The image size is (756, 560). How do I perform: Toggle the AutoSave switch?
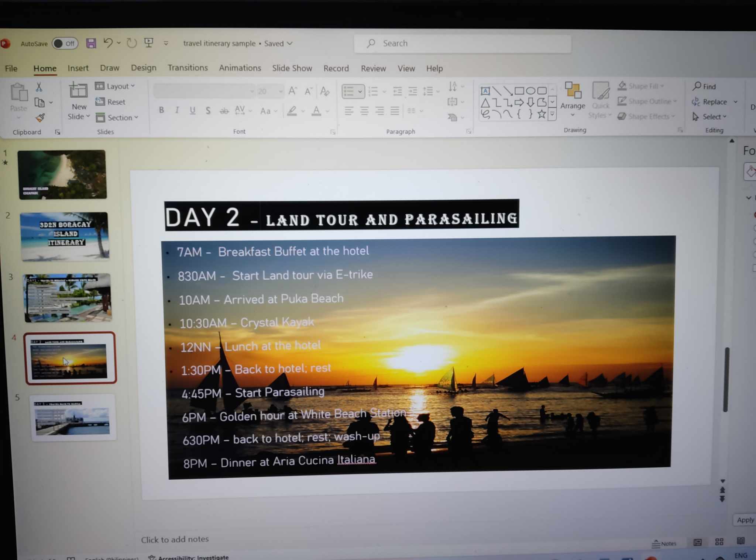pyautogui.click(x=65, y=44)
